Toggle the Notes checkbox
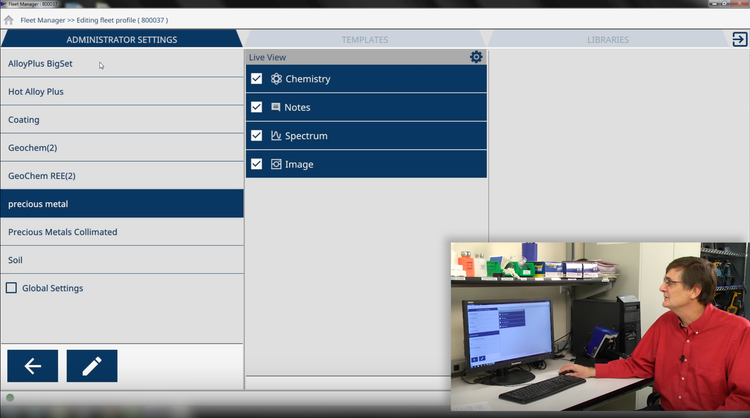This screenshot has width=750, height=418. pyautogui.click(x=257, y=107)
